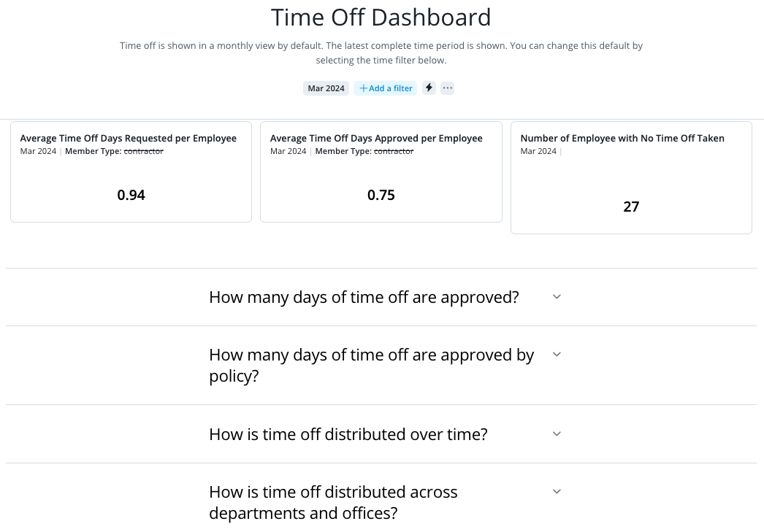Click contractor member type on Requested card
The height and width of the screenshot is (532, 764).
pyautogui.click(x=143, y=151)
